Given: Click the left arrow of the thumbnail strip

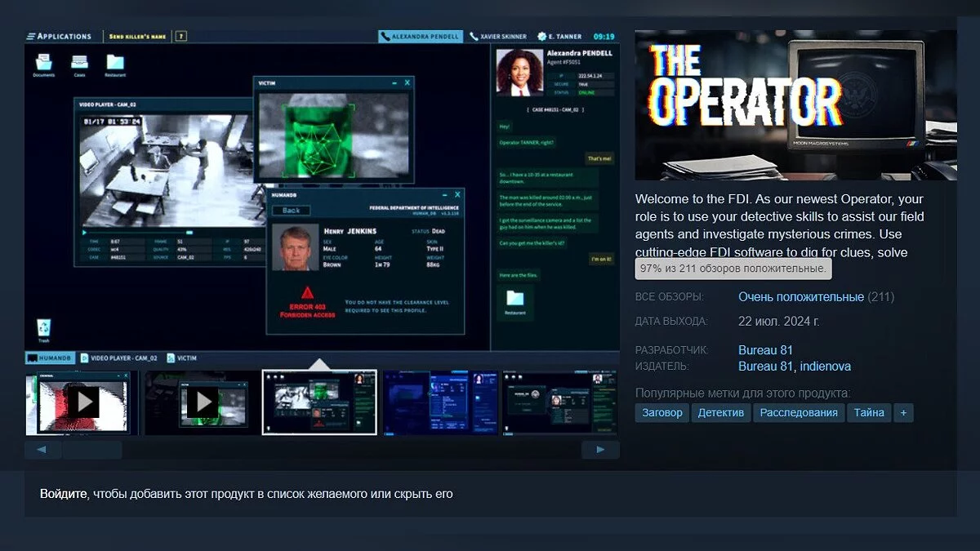Looking at the screenshot, I should click(43, 450).
